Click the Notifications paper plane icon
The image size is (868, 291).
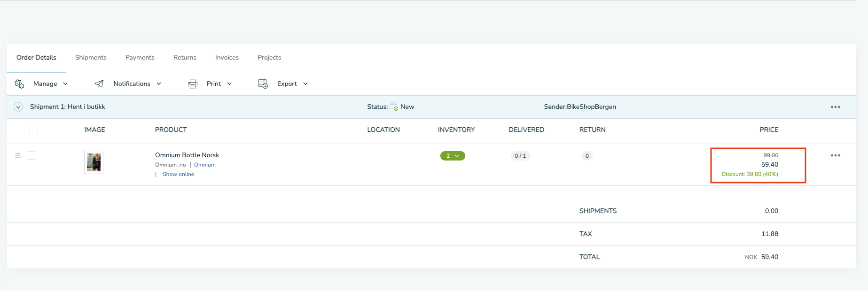[99, 84]
